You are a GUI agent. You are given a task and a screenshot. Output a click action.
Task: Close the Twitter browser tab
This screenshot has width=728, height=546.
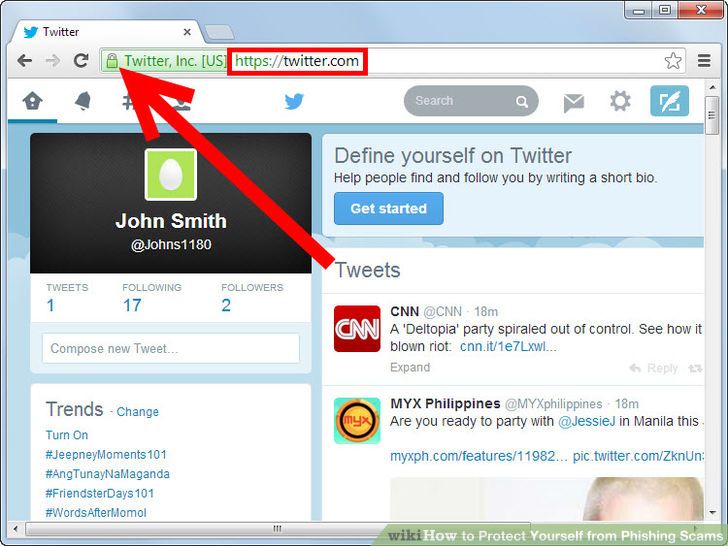click(187, 32)
